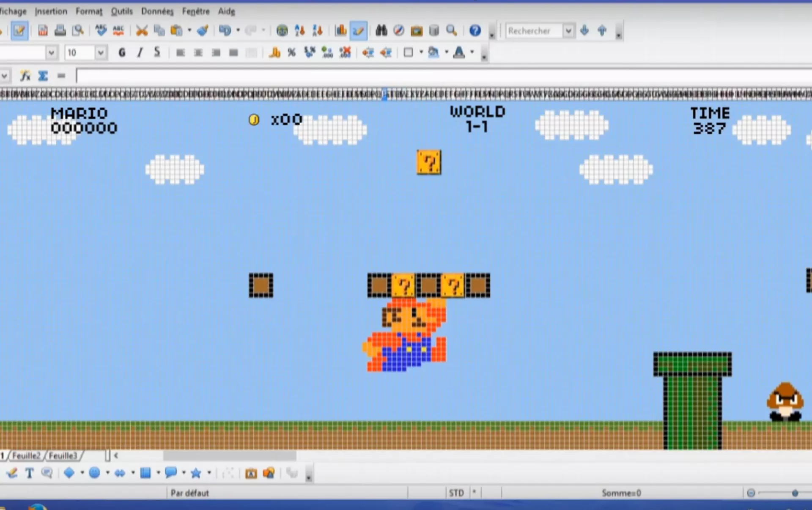Add a decimal place icon
This screenshot has height=510, width=812.
(x=327, y=52)
